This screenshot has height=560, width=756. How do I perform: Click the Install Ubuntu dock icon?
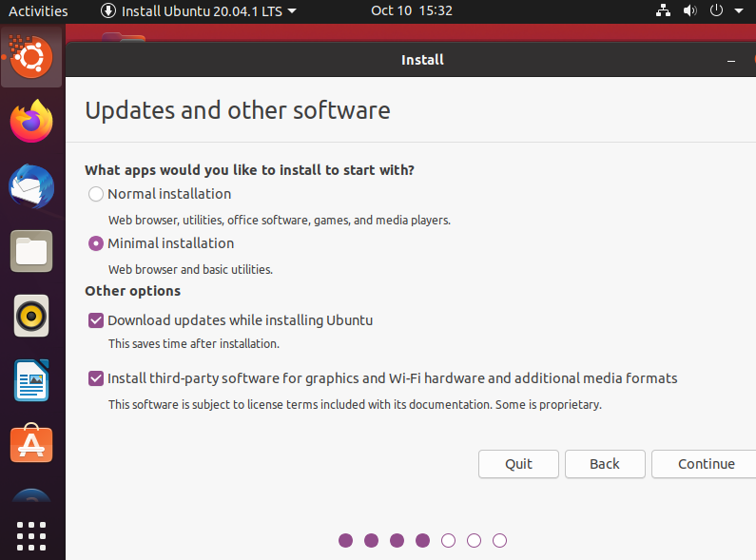(31, 59)
